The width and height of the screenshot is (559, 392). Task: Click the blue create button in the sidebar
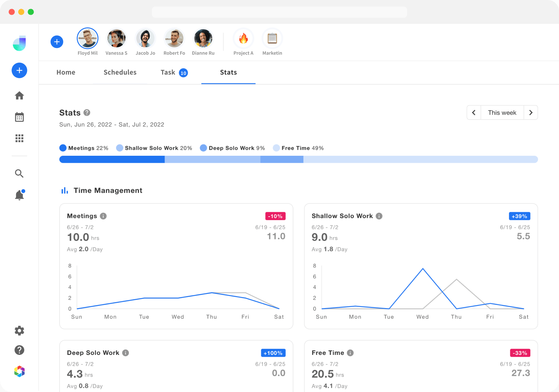pyautogui.click(x=19, y=70)
